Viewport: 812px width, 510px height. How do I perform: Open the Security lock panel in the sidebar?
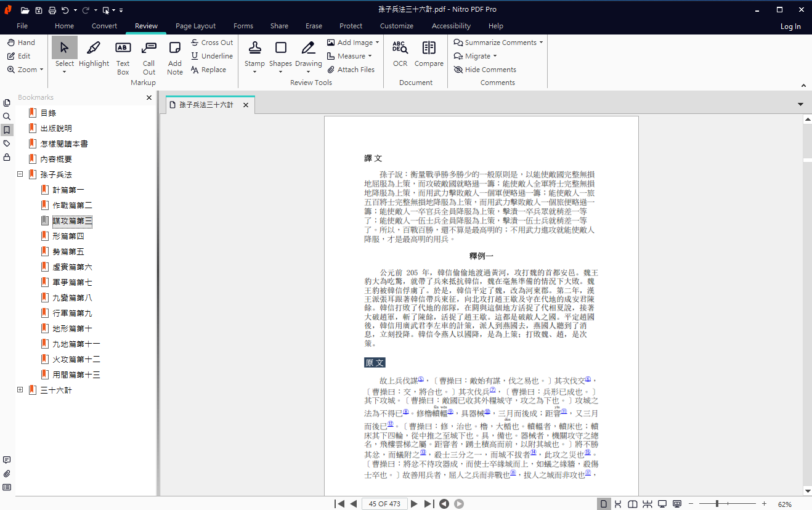pyautogui.click(x=7, y=157)
